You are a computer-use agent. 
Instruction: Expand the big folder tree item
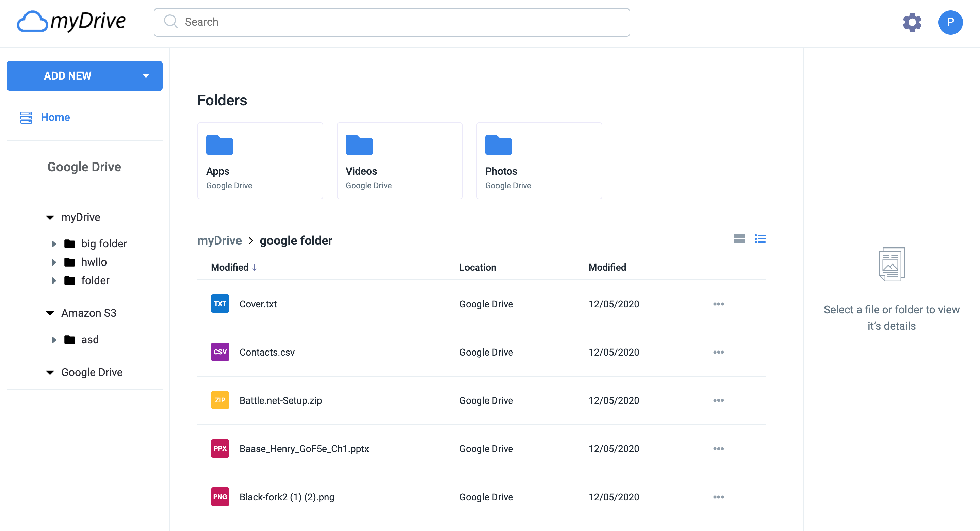tap(54, 244)
